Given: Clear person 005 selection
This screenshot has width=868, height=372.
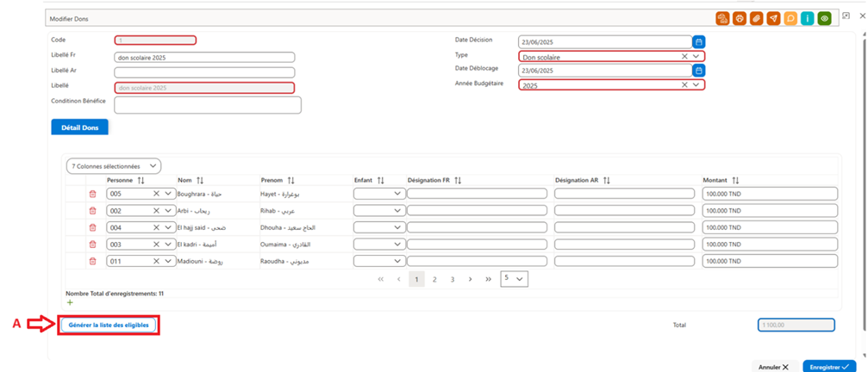Looking at the screenshot, I should 156,194.
